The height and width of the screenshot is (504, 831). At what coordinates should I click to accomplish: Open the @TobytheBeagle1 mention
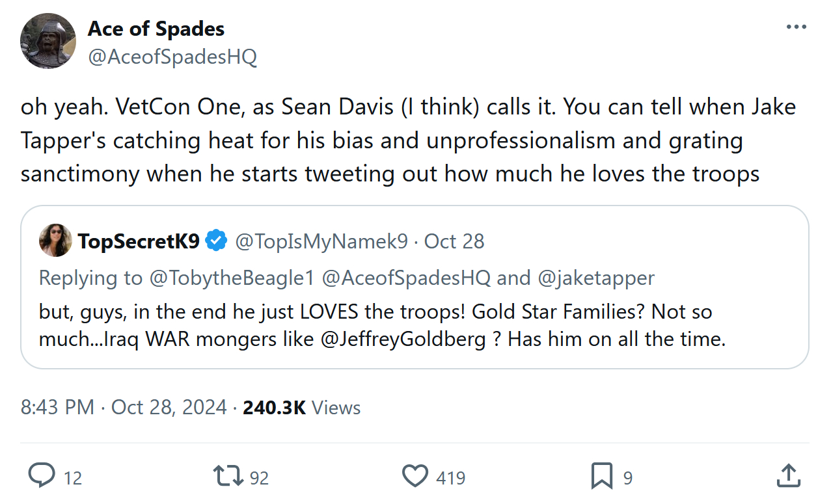click(232, 278)
